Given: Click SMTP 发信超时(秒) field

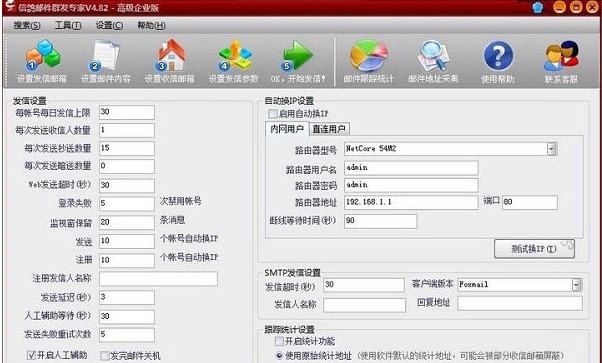Looking at the screenshot, I should (364, 285).
